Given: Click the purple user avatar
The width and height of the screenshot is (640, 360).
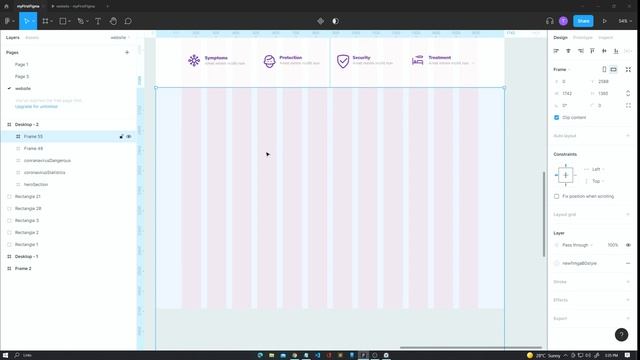Looking at the screenshot, I should [563, 21].
